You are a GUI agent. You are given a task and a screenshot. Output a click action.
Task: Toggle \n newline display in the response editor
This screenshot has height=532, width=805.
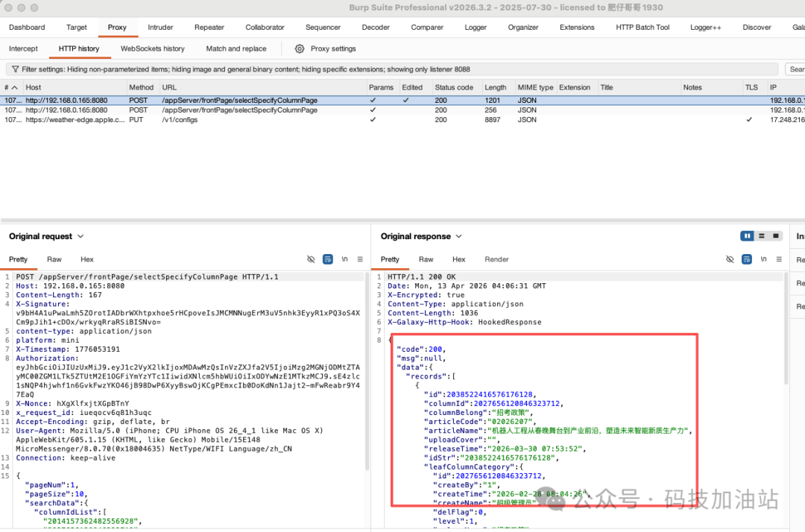763,259
